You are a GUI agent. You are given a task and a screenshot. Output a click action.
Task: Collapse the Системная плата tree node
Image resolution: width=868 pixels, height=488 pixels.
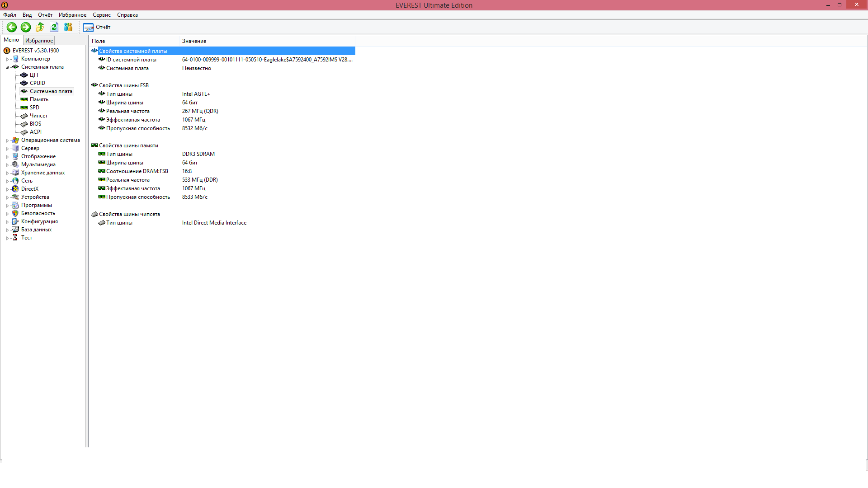pos(7,67)
